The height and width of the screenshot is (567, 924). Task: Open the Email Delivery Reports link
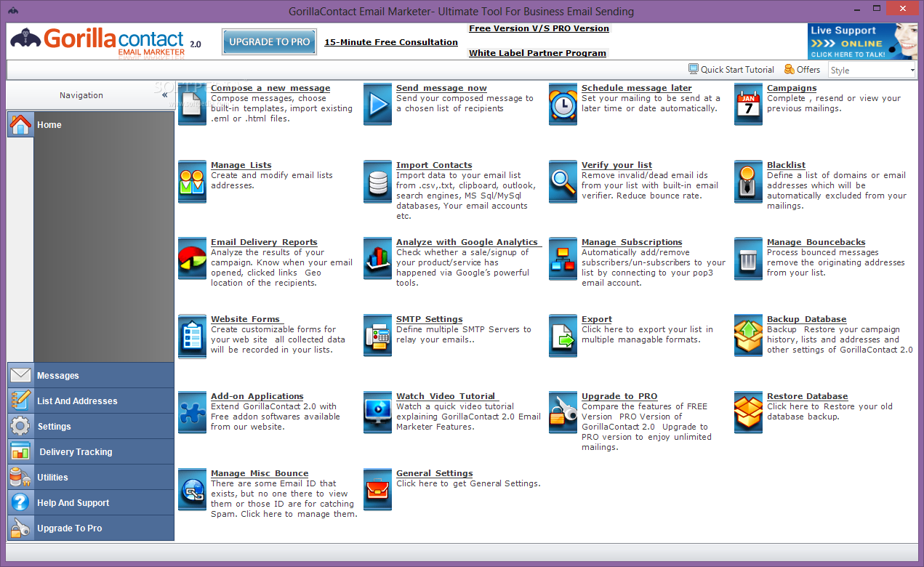point(264,242)
